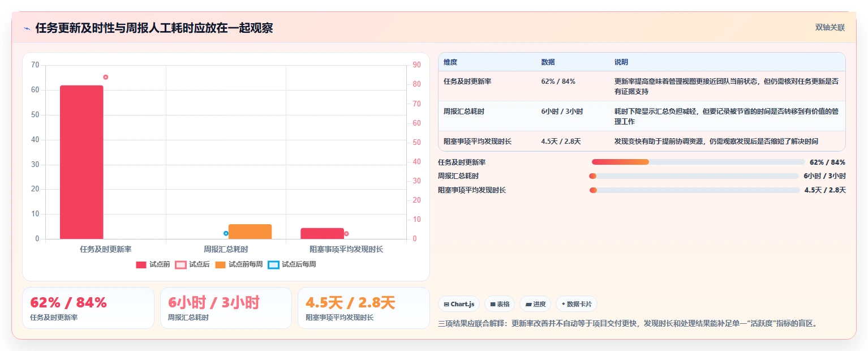The width and height of the screenshot is (868, 351).
Task: Click the red 试点前 legend swatch
Action: click(141, 264)
